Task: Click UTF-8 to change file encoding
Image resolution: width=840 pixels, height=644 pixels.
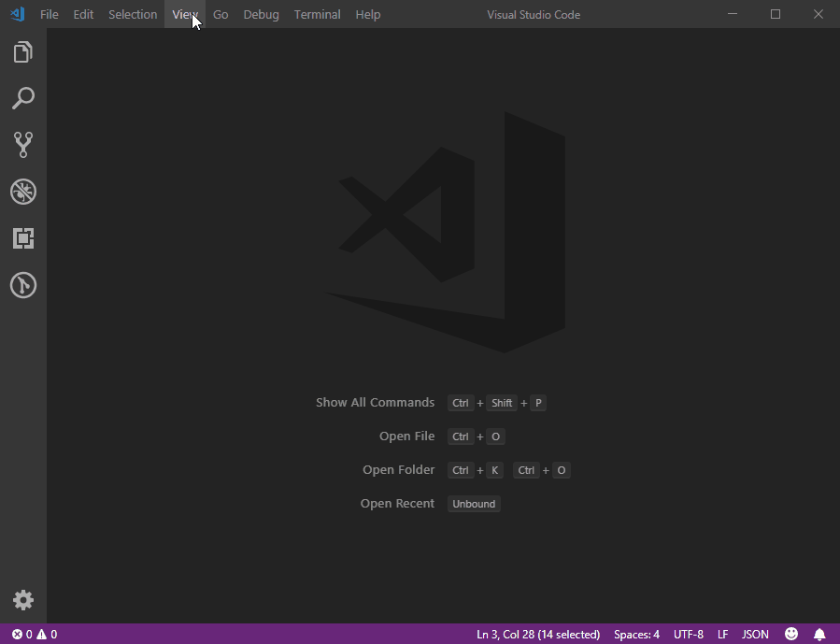Action: click(689, 634)
